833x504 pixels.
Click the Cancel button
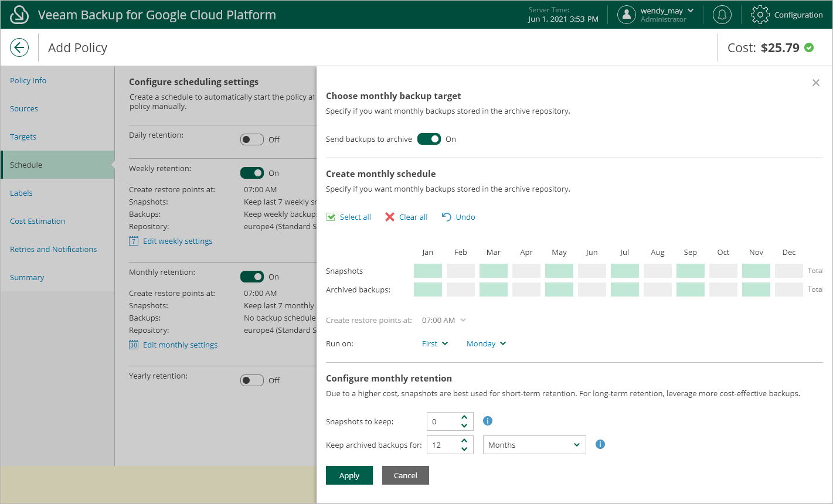point(406,475)
